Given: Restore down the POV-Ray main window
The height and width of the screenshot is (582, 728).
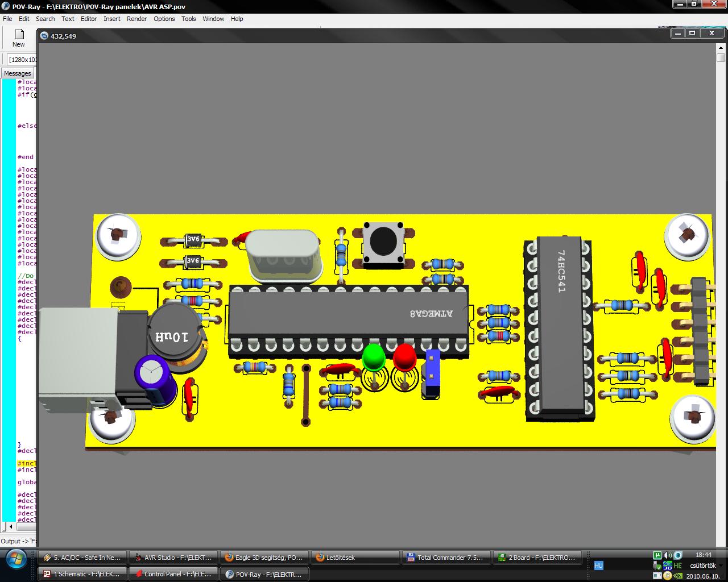Looking at the screenshot, I should point(694,4).
